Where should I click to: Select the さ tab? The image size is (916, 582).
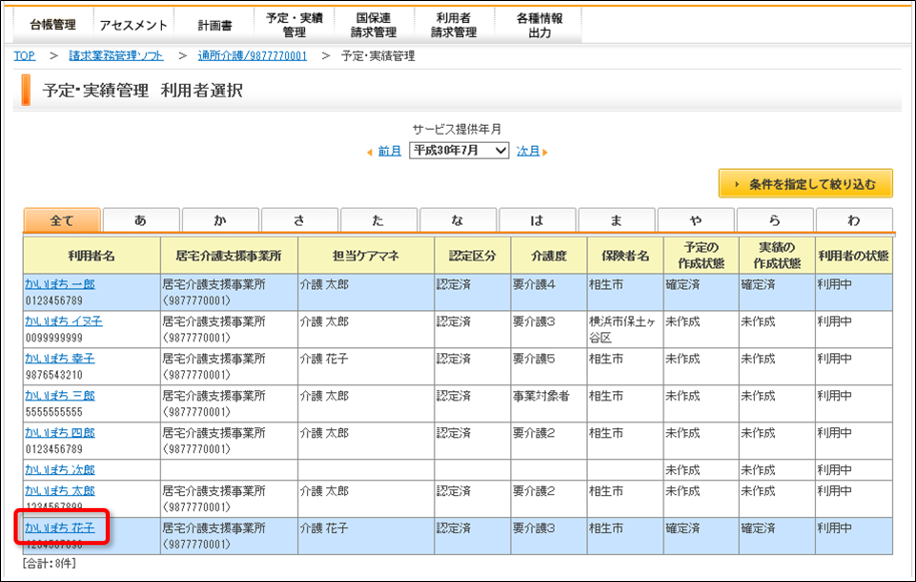point(300,220)
